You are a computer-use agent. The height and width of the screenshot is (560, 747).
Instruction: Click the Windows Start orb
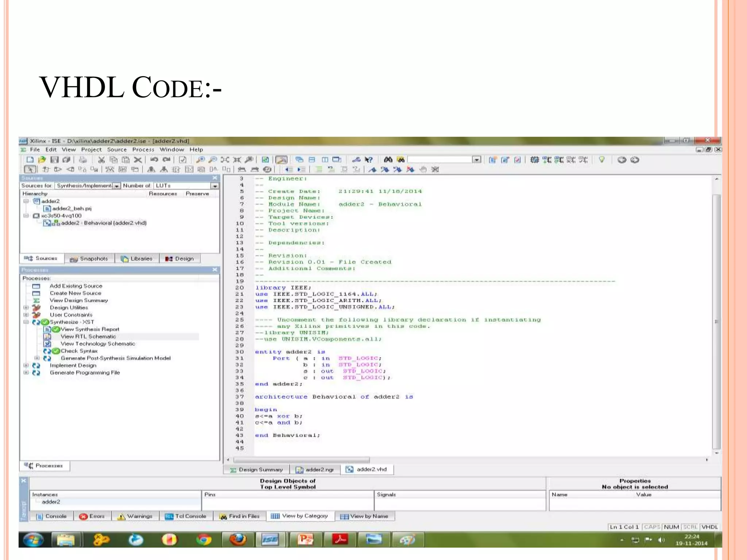[34, 540]
